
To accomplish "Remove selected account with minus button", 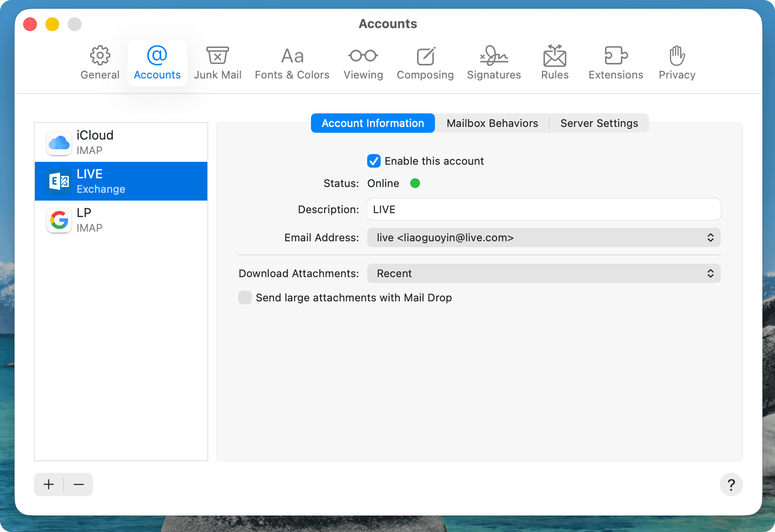I will click(x=78, y=485).
